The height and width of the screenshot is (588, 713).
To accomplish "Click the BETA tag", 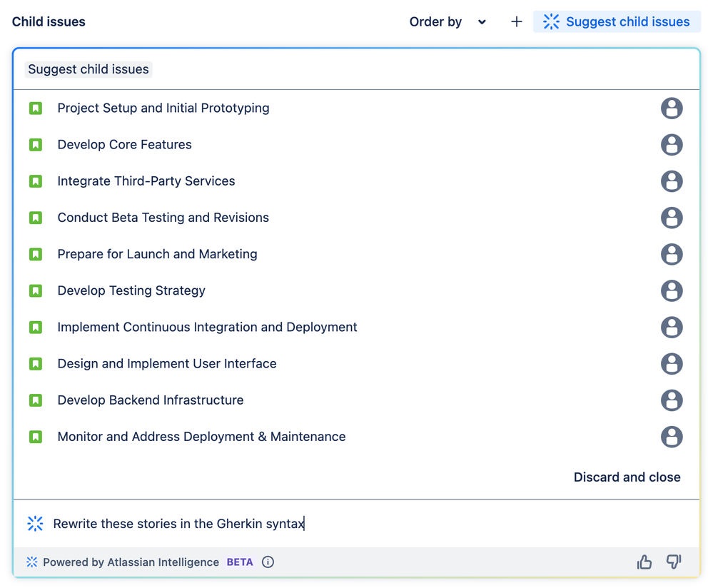I will tap(239, 562).
